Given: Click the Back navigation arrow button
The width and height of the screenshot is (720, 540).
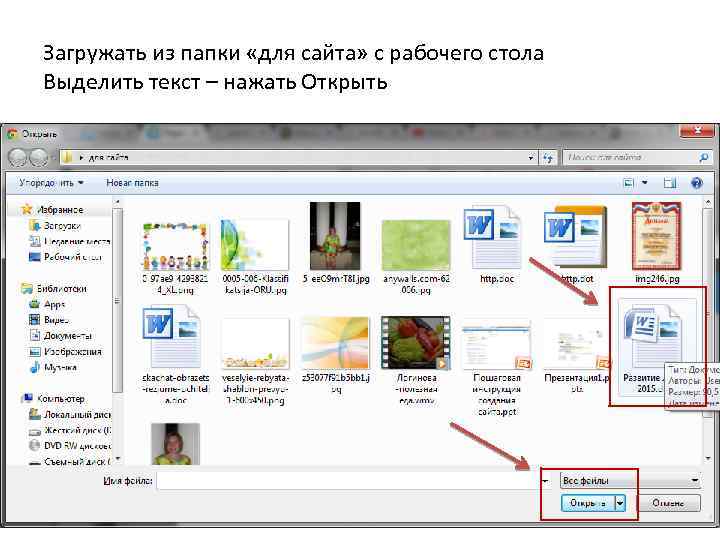Looking at the screenshot, I should [x=19, y=158].
